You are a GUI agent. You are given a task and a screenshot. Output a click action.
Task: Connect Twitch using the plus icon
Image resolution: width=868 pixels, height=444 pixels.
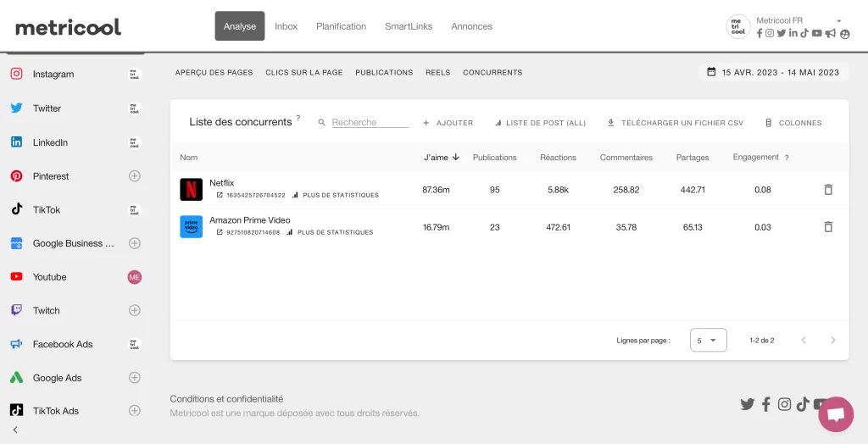point(134,310)
